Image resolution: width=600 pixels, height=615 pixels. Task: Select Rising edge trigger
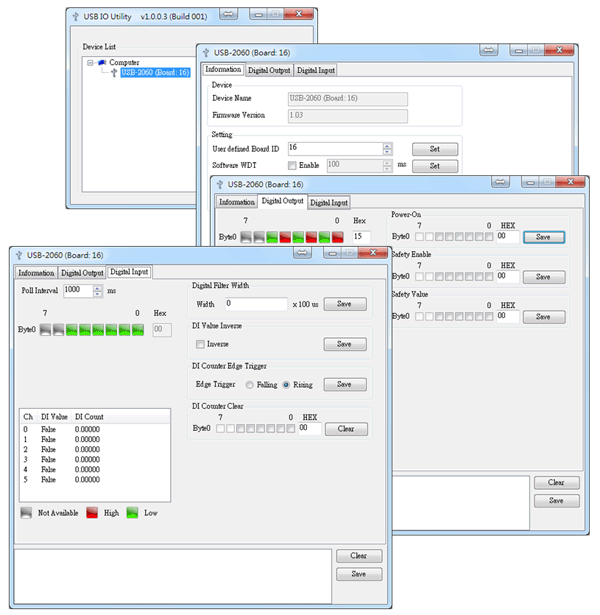[x=286, y=385]
